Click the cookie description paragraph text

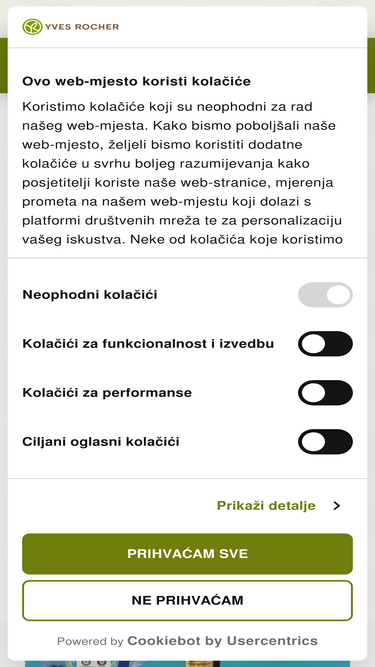click(x=183, y=173)
